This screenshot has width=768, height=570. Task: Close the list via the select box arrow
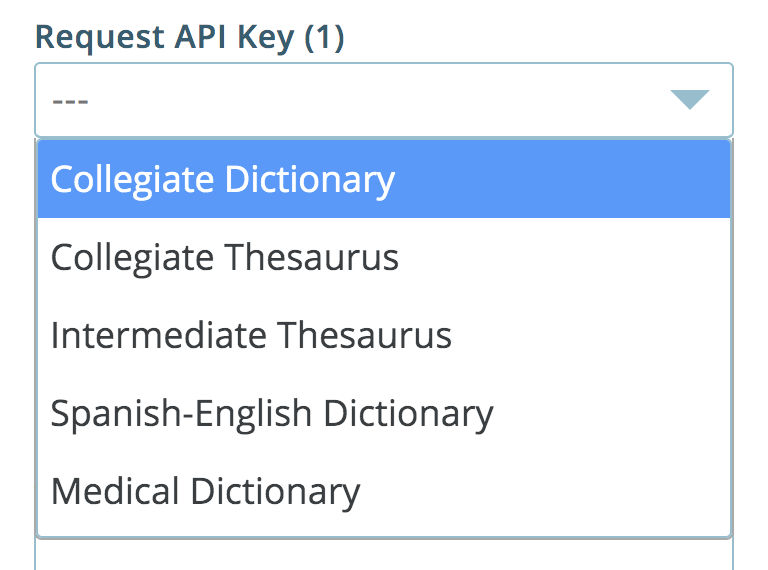(690, 99)
